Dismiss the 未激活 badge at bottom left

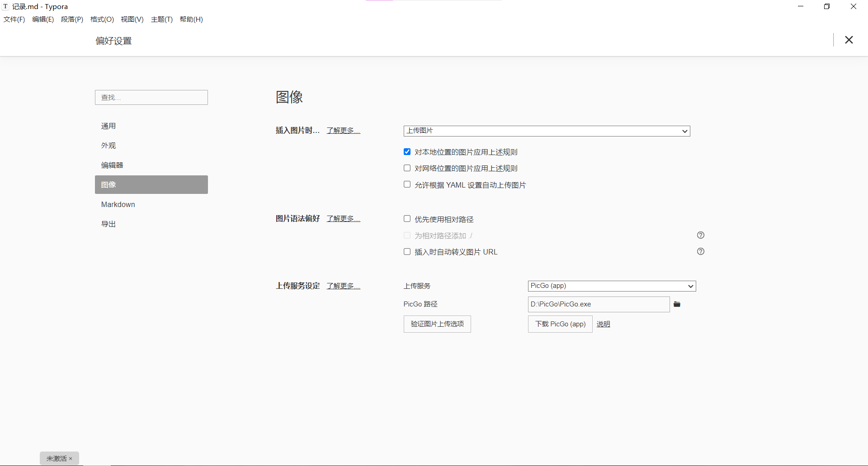[x=71, y=458]
